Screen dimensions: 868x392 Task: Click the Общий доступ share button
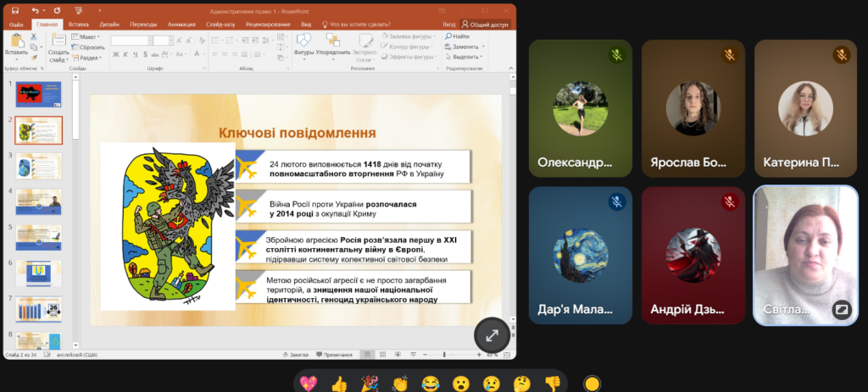click(x=487, y=25)
